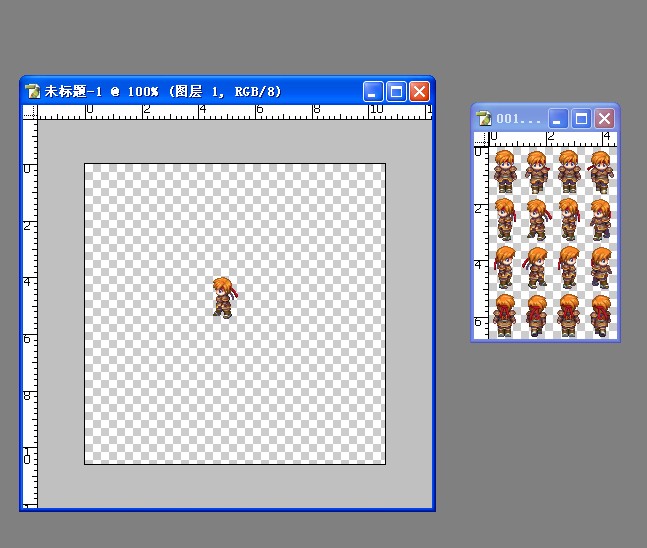Click the ruler origin corner in 001 window
Screen dimensions: 647x548
(481, 139)
